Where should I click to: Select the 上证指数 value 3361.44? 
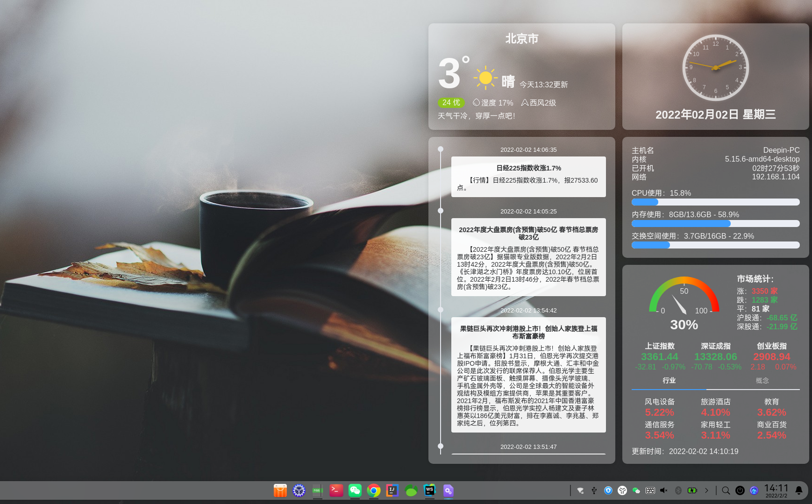click(660, 357)
